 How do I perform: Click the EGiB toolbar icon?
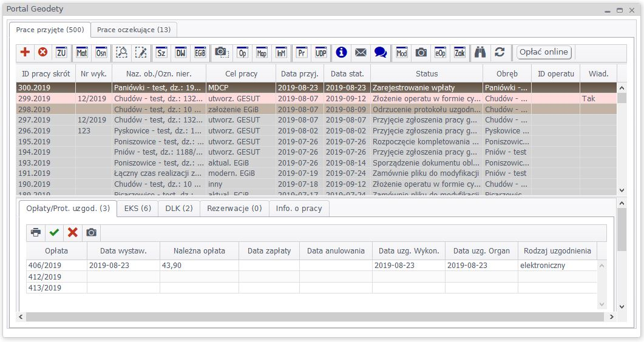200,52
